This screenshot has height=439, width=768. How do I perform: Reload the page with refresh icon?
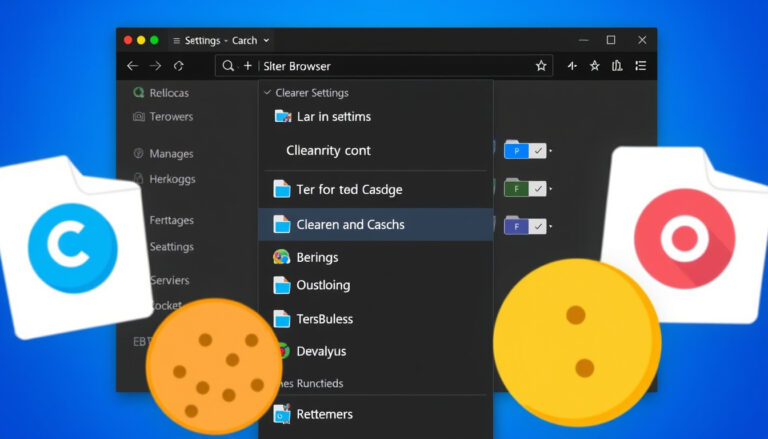coord(178,66)
